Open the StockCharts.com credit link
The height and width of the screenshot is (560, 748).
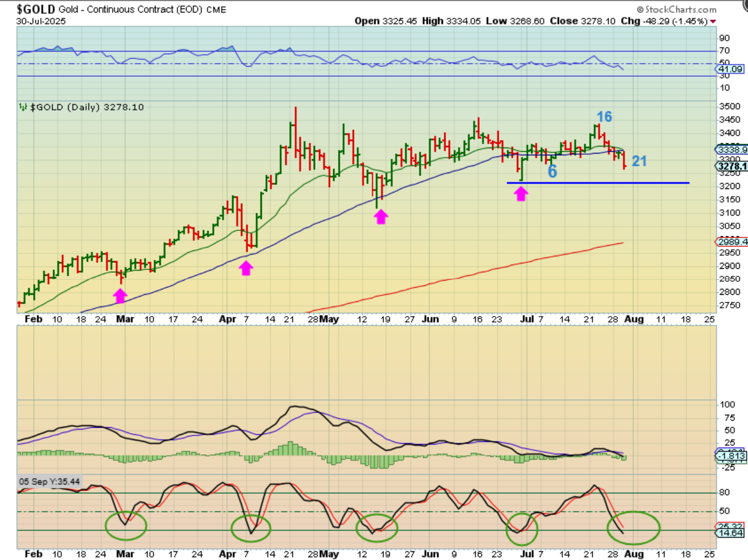click(x=677, y=9)
